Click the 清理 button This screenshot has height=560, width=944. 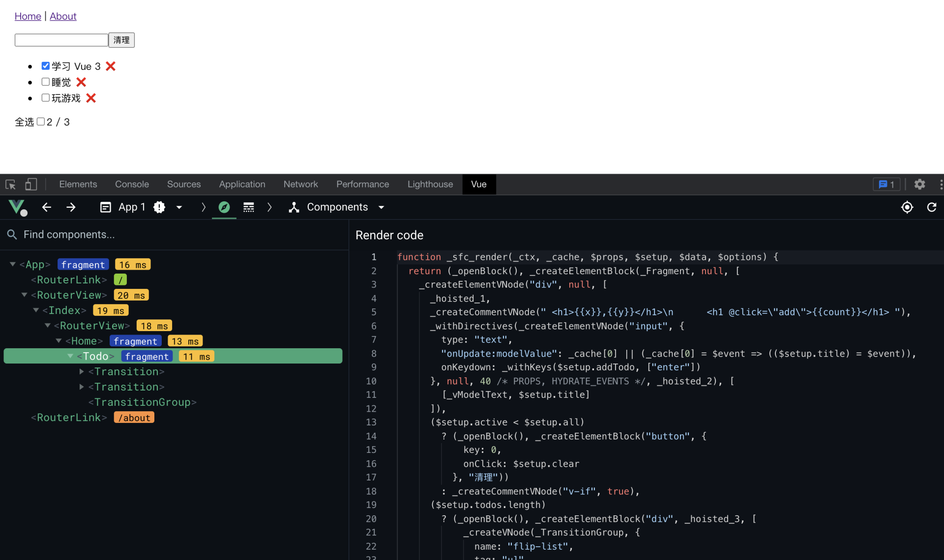121,39
